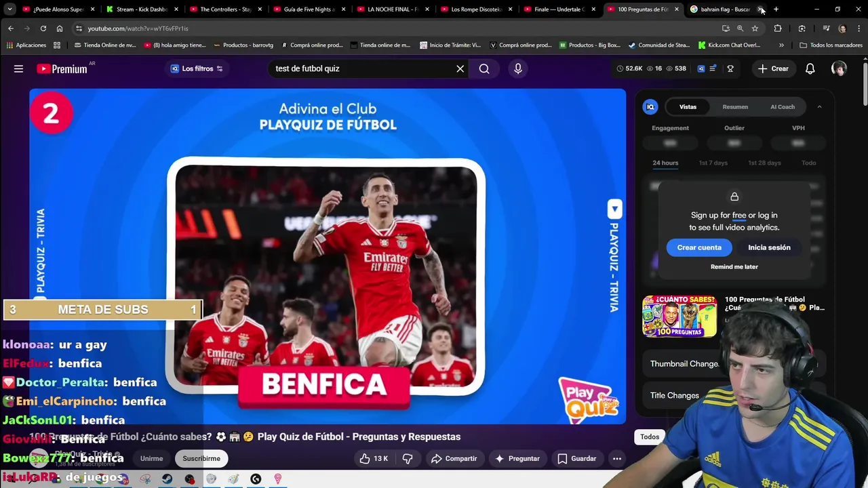
Task: Select the 1st 7 days range
Action: pos(713,163)
